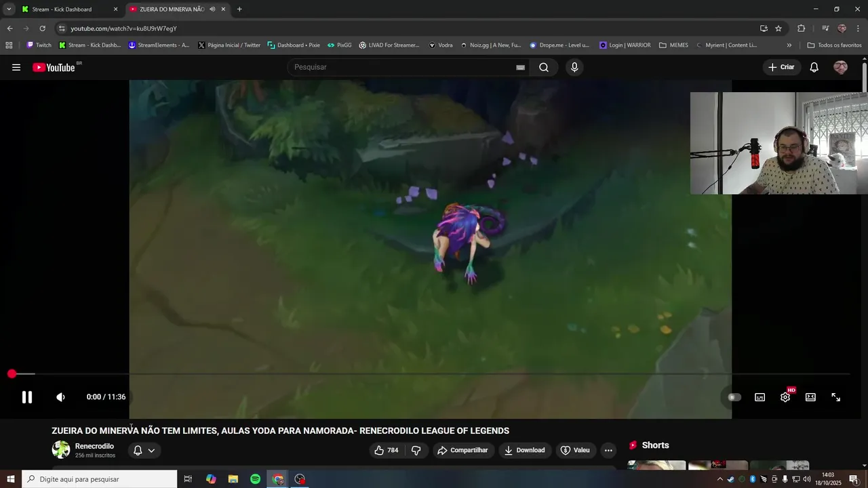Click the video progress bar scrubber
This screenshot has height=488, width=868.
pyautogui.click(x=12, y=374)
